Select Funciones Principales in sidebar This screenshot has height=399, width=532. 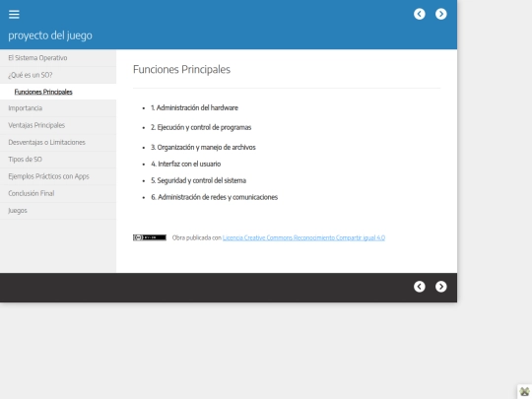[x=58, y=92]
